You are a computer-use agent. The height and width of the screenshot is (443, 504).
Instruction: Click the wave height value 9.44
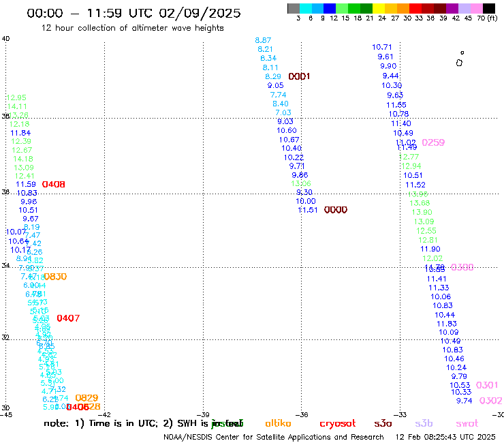pos(390,76)
